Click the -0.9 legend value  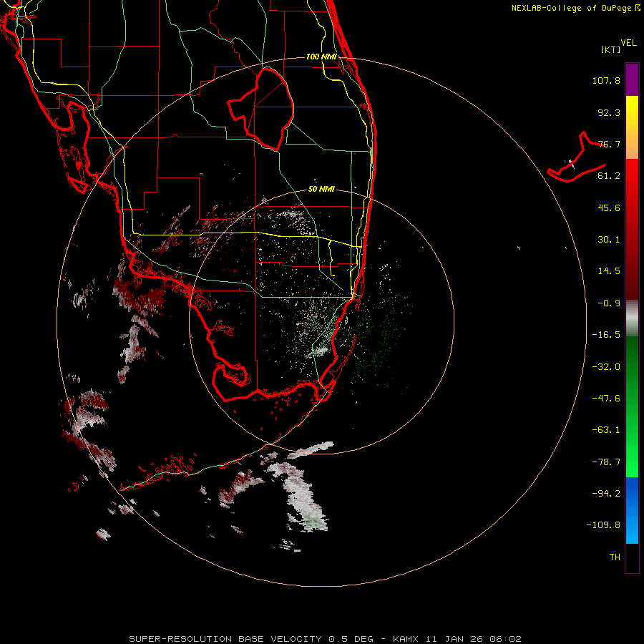click(609, 303)
